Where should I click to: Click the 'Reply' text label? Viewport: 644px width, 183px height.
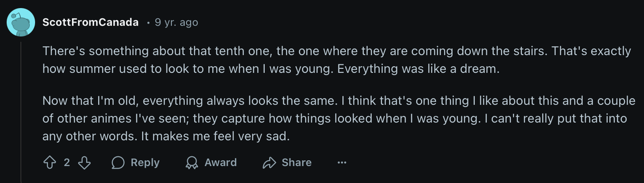click(x=145, y=162)
